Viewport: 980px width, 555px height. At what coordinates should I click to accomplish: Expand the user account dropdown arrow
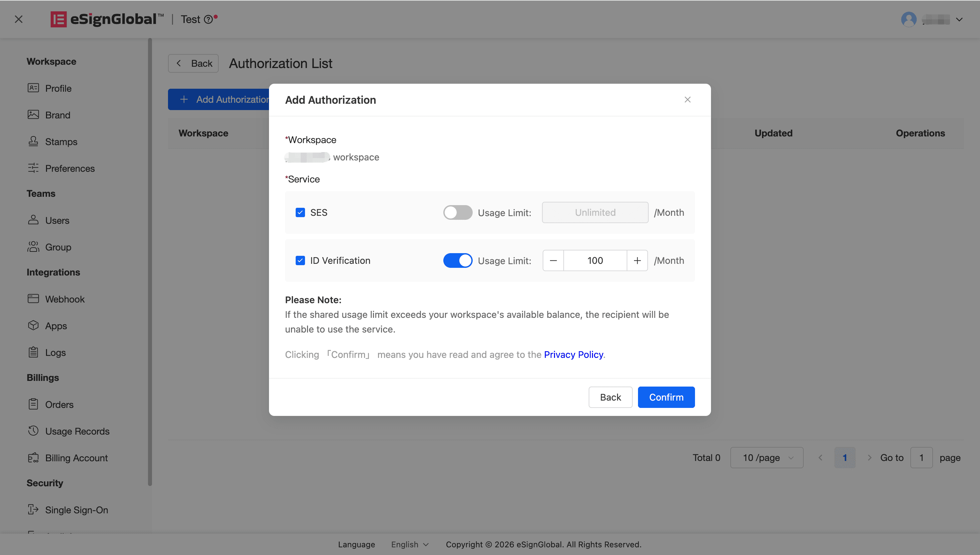pos(959,19)
